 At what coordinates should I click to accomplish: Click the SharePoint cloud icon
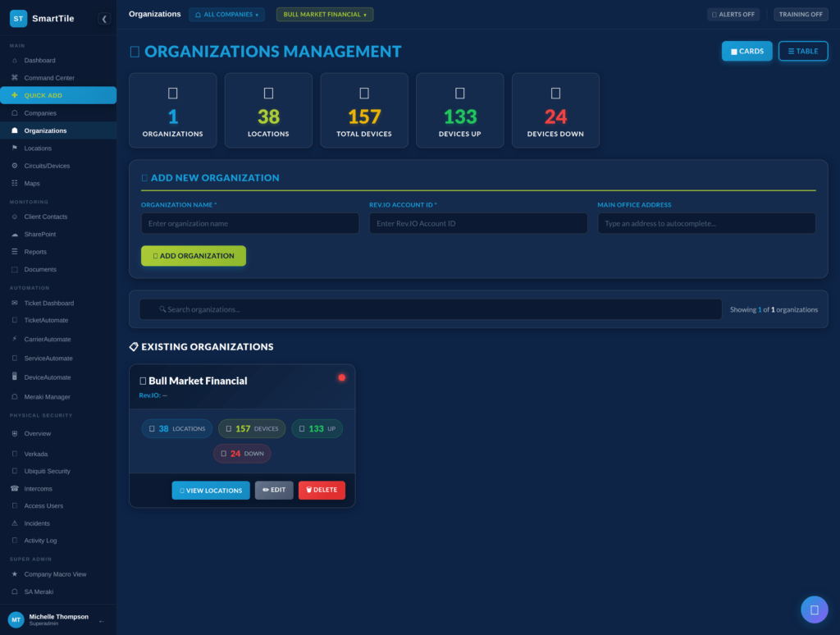click(15, 234)
